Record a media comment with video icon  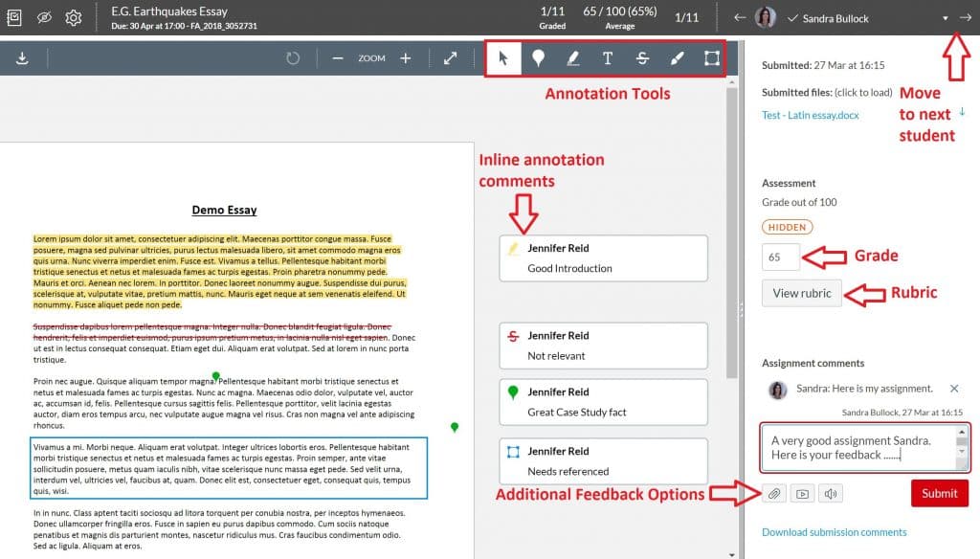point(803,493)
